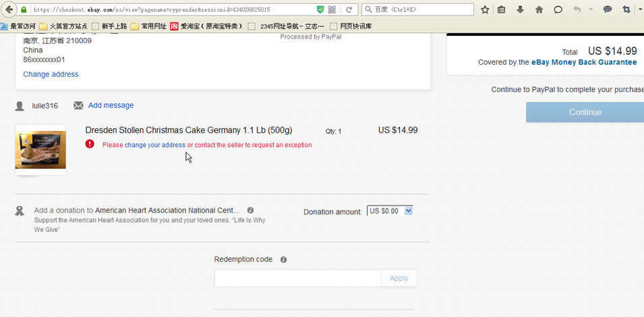The height and width of the screenshot is (317, 644).
Task: Click the undo arrow toolbar icon
Action: [x=577, y=10]
